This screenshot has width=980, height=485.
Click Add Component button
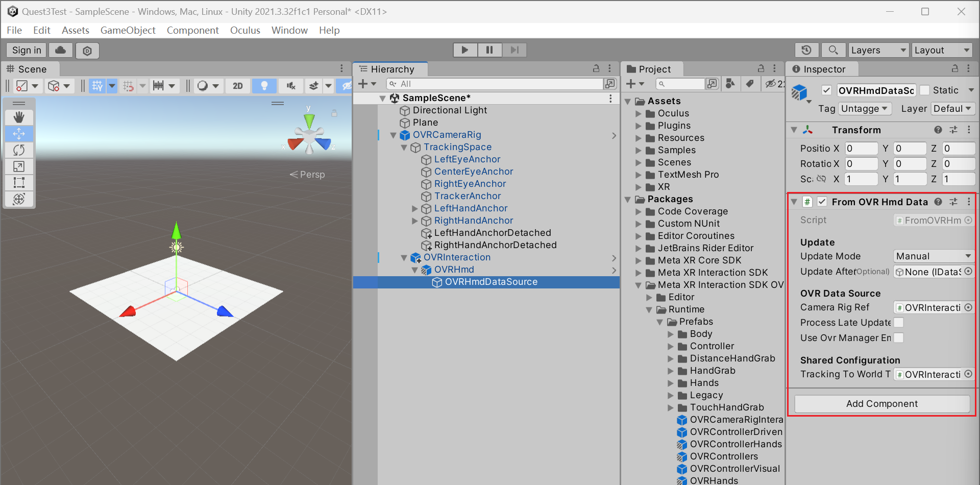(x=882, y=404)
